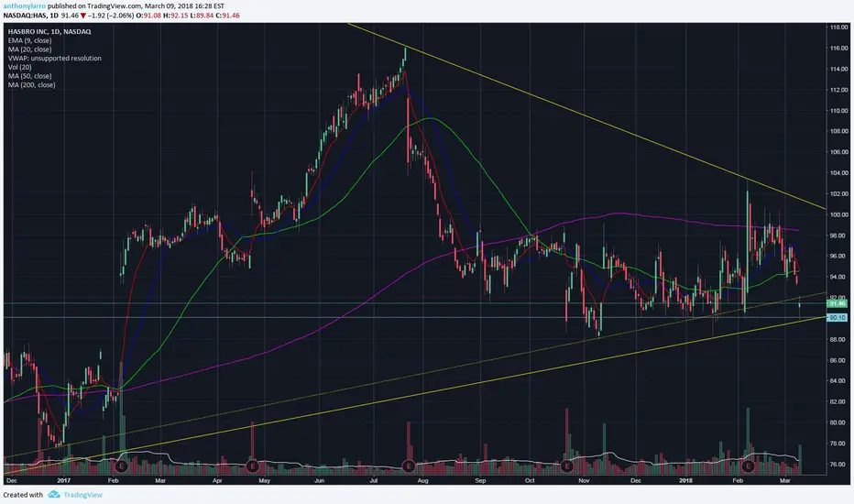854x504 pixels.
Task: Click the '−1.92 (−2.06%)' change value
Action: (111, 16)
